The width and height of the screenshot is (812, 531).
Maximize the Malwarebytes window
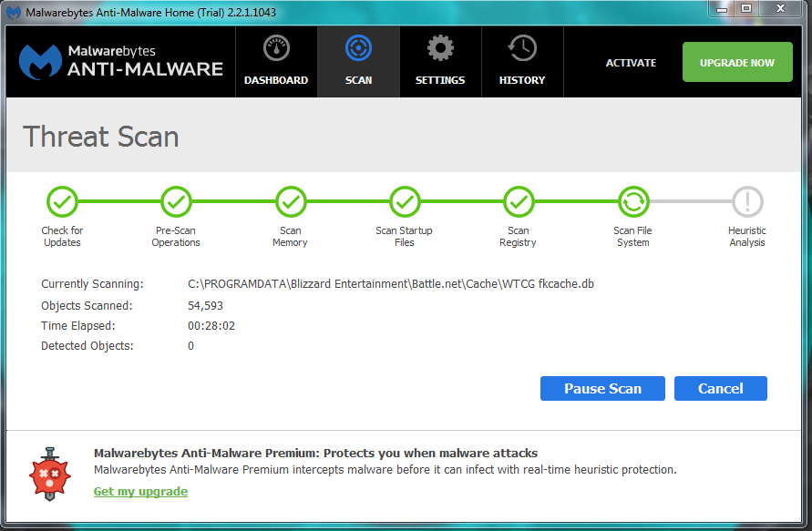pos(746,9)
